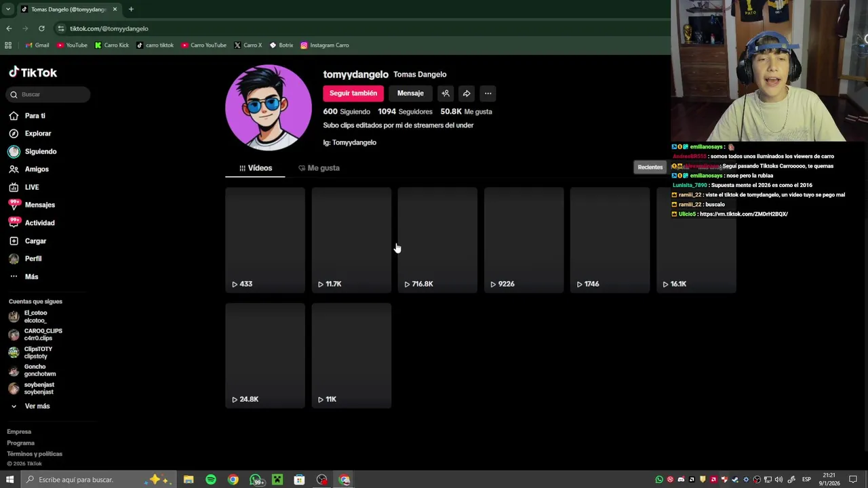Viewport: 868px width, 488px height.
Task: Open the Windows notification center
Action: pos(853,479)
